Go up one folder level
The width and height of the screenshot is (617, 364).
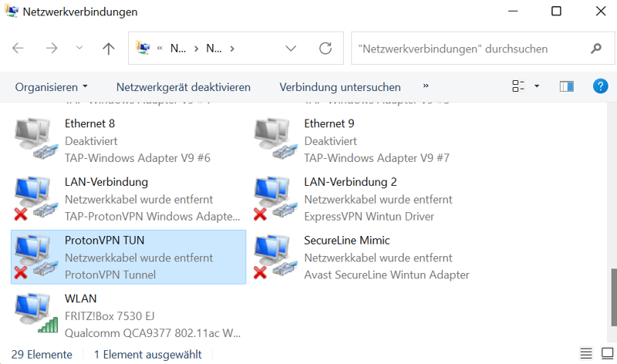point(109,48)
